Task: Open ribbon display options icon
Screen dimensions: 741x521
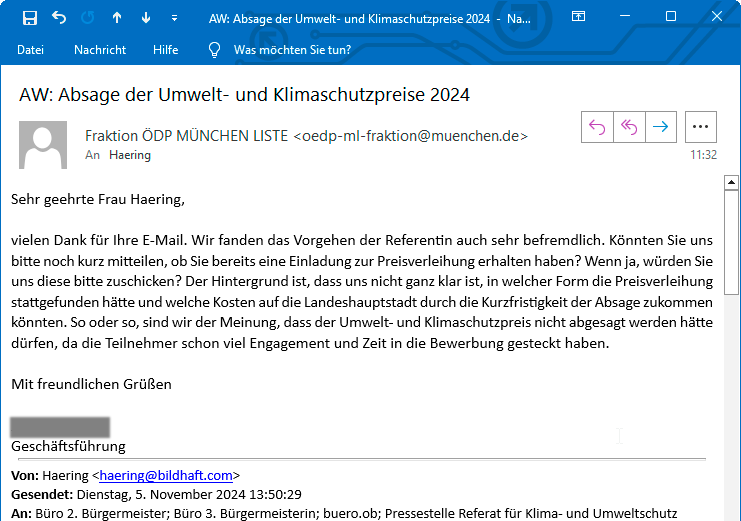Action: point(578,17)
